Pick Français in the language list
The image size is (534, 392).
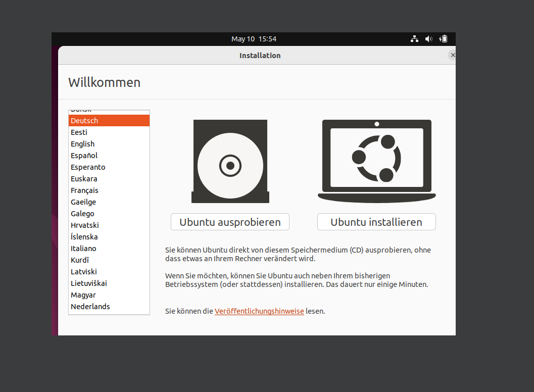point(109,190)
